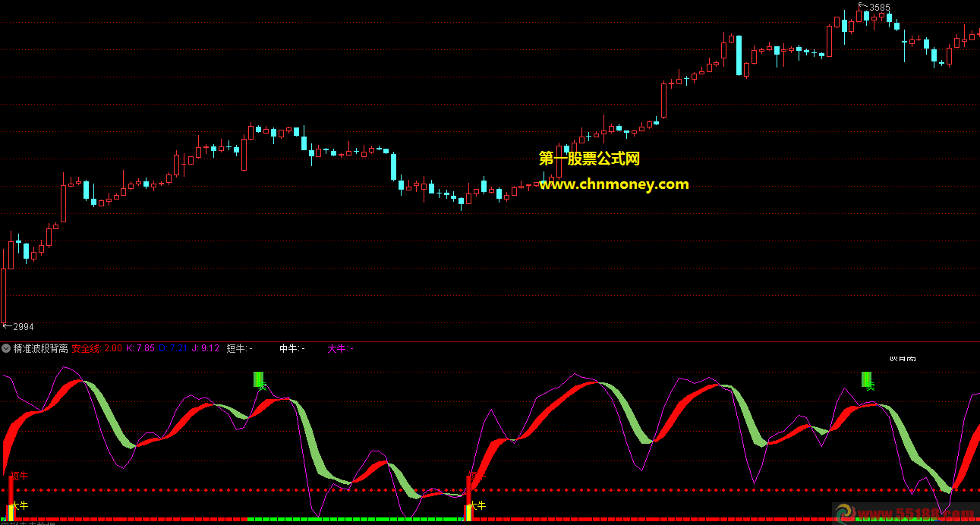The height and width of the screenshot is (525, 980).
Task: Click the 安全线: 2.00 readout
Action: (x=97, y=348)
